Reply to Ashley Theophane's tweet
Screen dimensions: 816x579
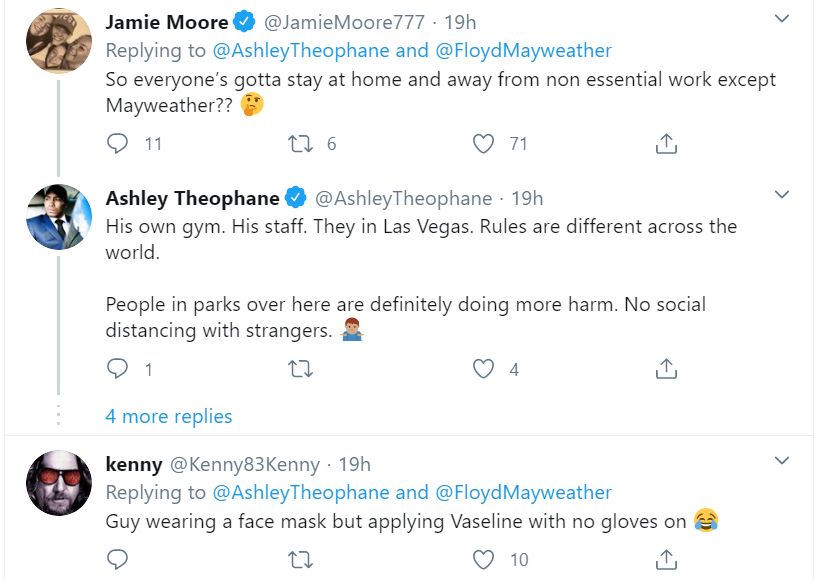(x=118, y=370)
